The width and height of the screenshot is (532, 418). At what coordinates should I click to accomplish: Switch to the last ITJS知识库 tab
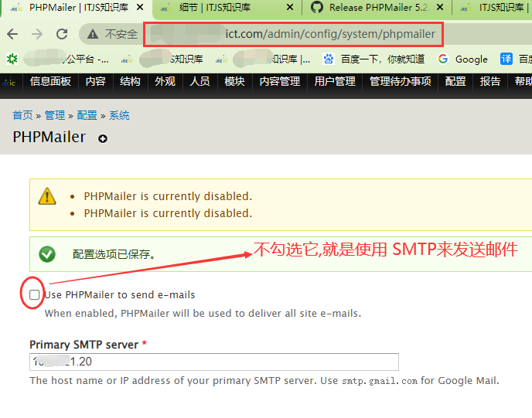[493, 8]
